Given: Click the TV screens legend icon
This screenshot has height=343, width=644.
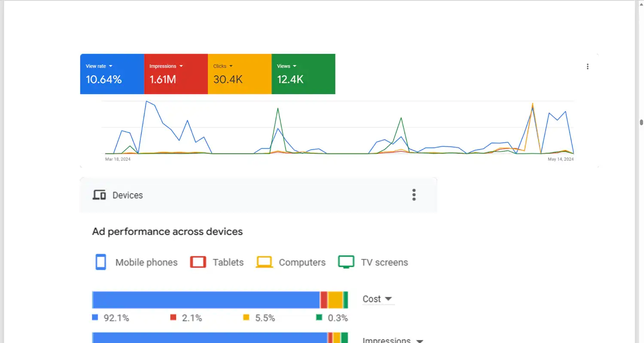Looking at the screenshot, I should (x=346, y=262).
